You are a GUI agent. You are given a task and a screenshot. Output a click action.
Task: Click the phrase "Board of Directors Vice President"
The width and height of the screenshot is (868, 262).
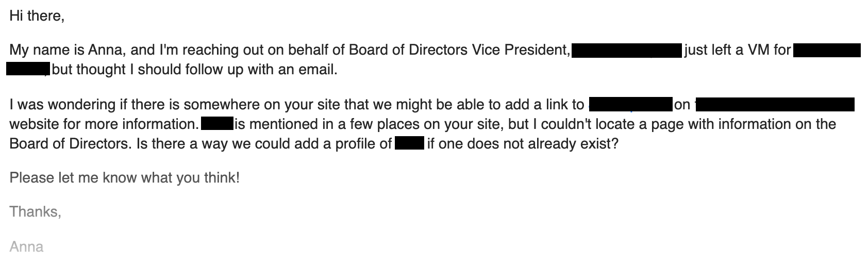(x=458, y=51)
